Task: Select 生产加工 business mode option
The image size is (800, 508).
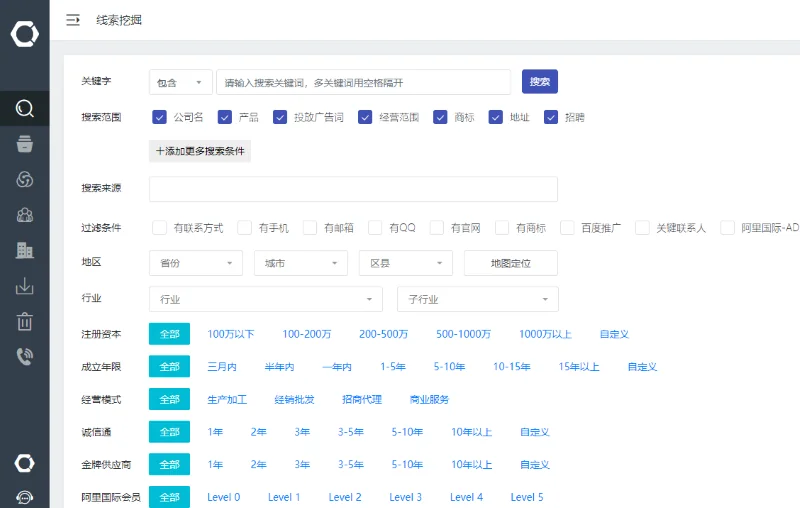Action: point(227,399)
